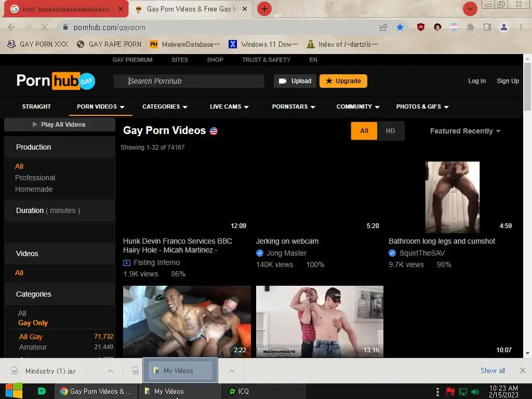Select the All quality filter toggle
The image size is (532, 399).
coord(364,130)
